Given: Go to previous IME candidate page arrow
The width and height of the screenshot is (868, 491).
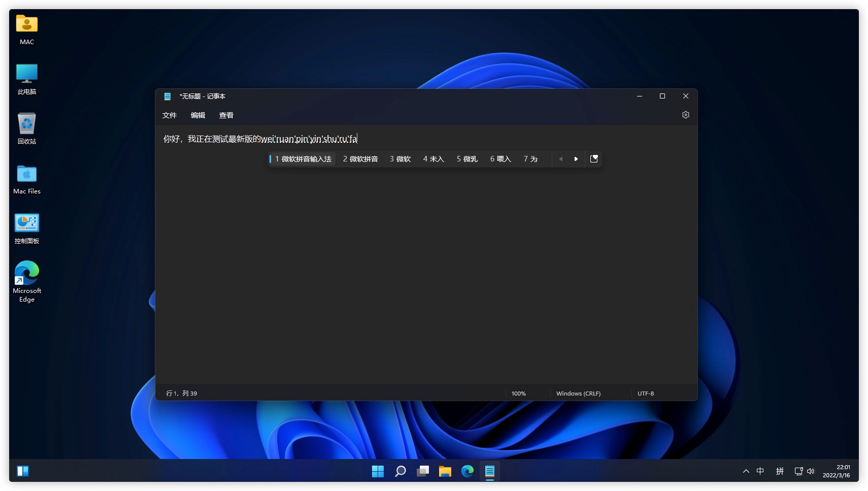Looking at the screenshot, I should coord(561,159).
